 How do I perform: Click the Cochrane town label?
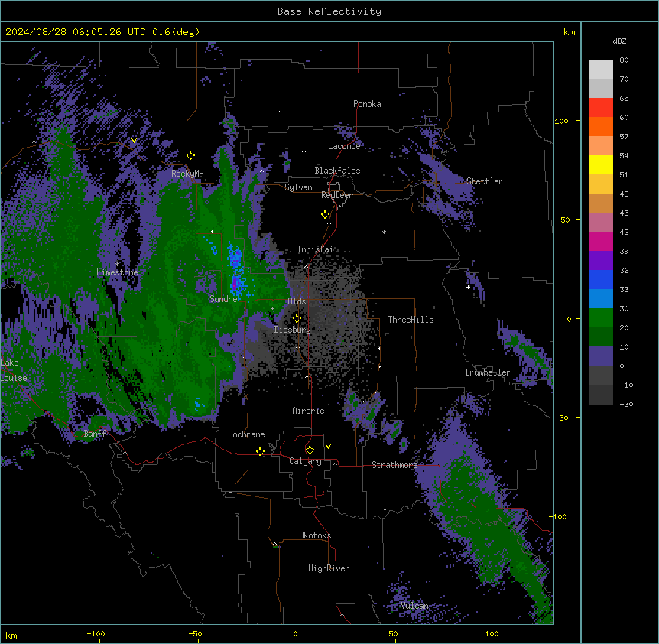(246, 434)
